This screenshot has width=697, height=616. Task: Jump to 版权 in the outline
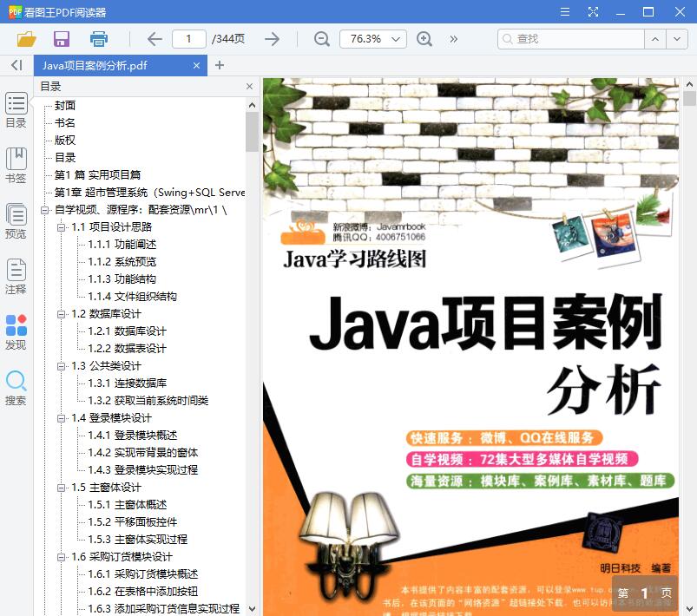(x=65, y=140)
